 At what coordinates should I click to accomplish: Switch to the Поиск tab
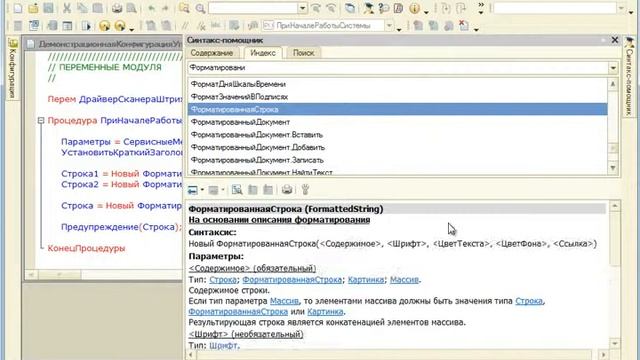click(x=304, y=53)
